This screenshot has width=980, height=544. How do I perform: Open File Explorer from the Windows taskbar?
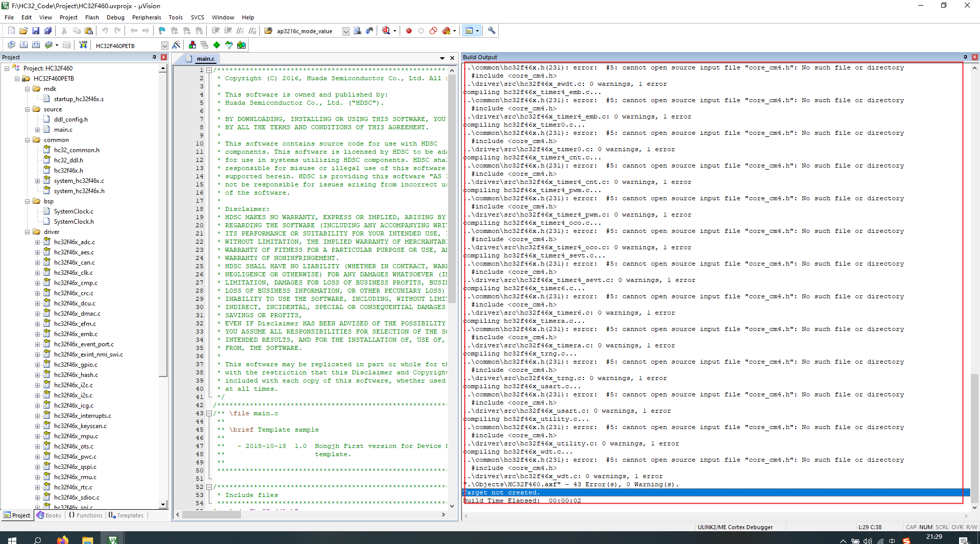click(x=88, y=539)
